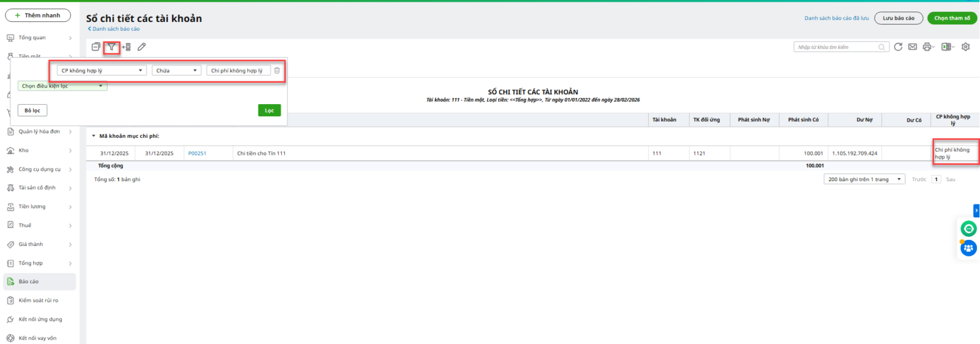
Task: Open the 'CP không hợp lý' field dropdown
Action: [102, 71]
